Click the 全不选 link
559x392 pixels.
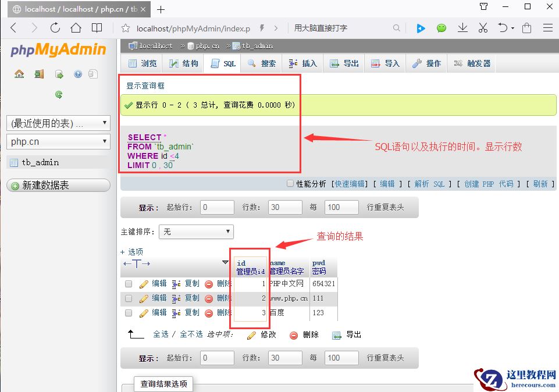pyautogui.click(x=191, y=334)
